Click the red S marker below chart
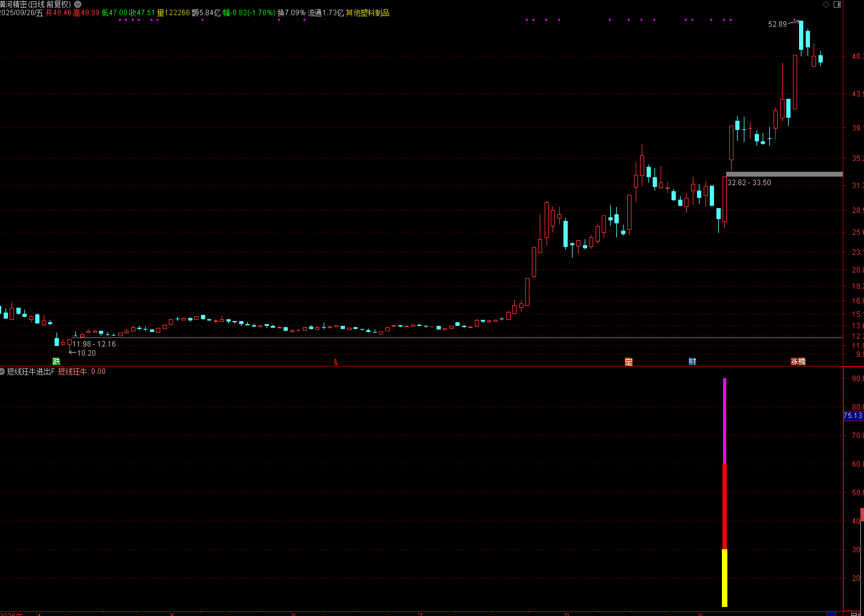864x616 pixels. (x=335, y=362)
